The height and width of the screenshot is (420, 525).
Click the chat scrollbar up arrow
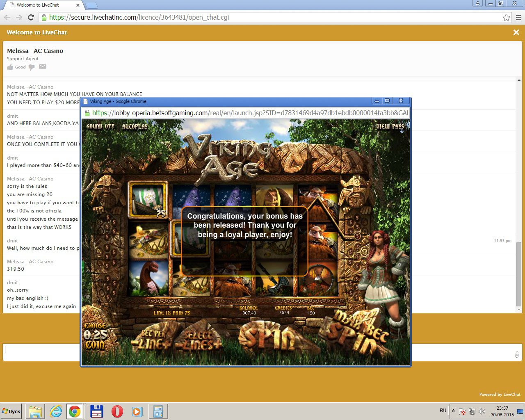(x=519, y=80)
